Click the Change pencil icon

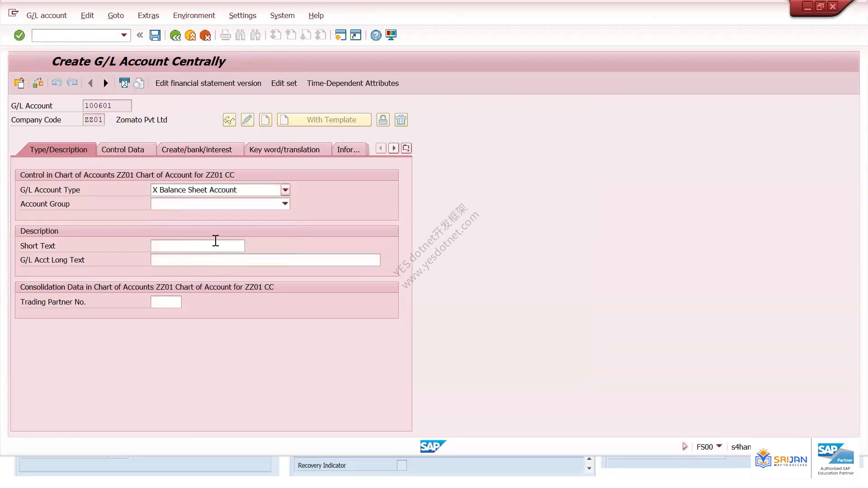[x=247, y=120]
